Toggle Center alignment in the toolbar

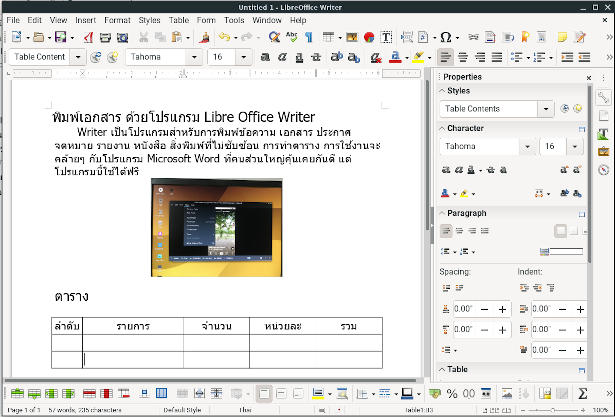[463, 57]
